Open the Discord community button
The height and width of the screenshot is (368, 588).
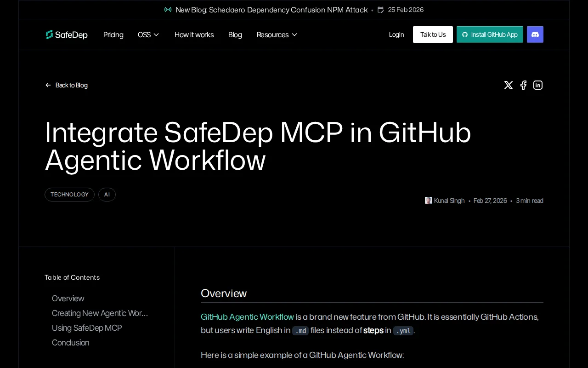(535, 34)
